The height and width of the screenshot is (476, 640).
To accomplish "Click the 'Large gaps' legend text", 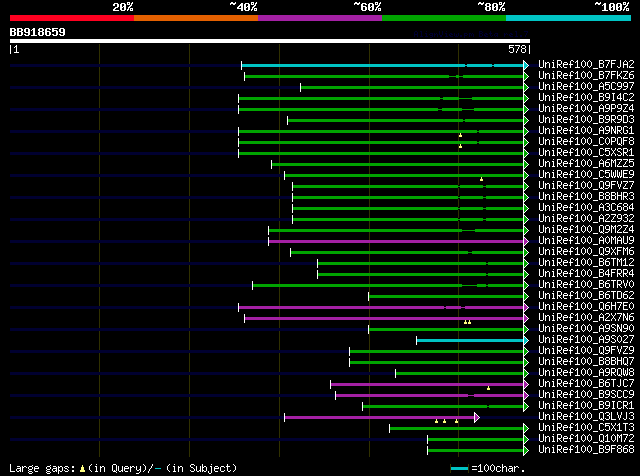I will coord(42,468).
